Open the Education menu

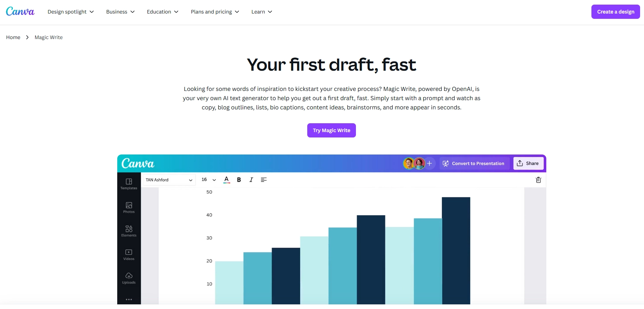tap(163, 12)
